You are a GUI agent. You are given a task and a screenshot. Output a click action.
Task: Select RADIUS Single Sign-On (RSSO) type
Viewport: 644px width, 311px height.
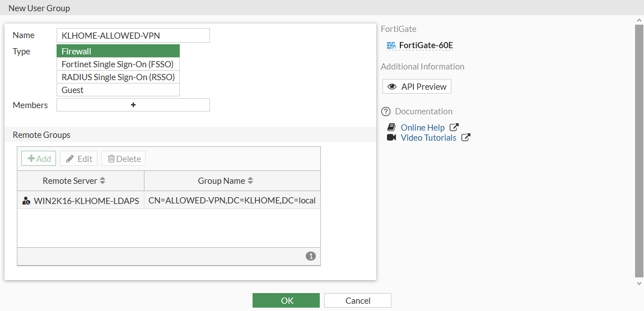tap(118, 77)
